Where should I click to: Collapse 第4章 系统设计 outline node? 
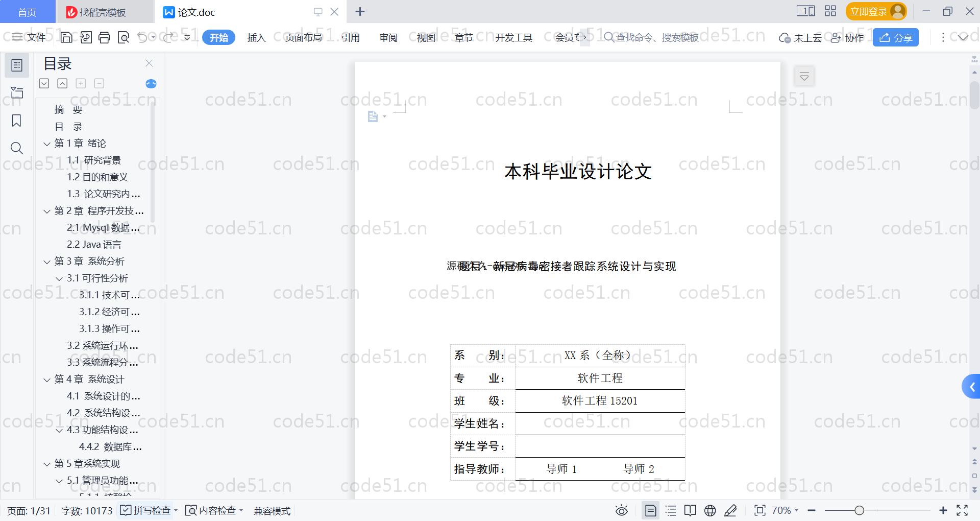pyautogui.click(x=47, y=380)
